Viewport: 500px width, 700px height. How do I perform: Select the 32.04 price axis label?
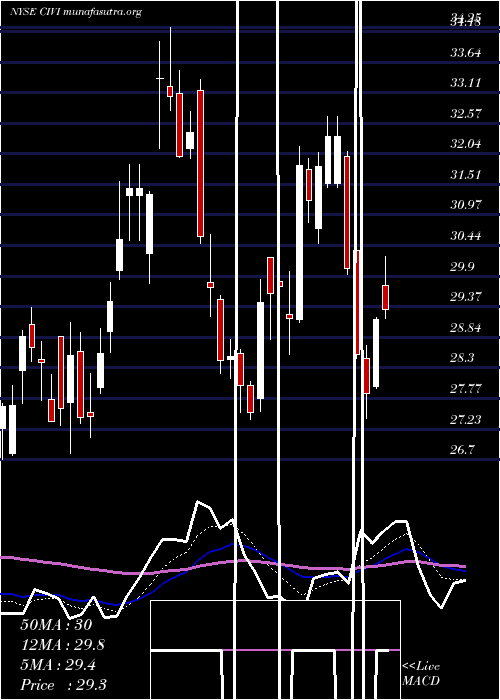coord(466,144)
